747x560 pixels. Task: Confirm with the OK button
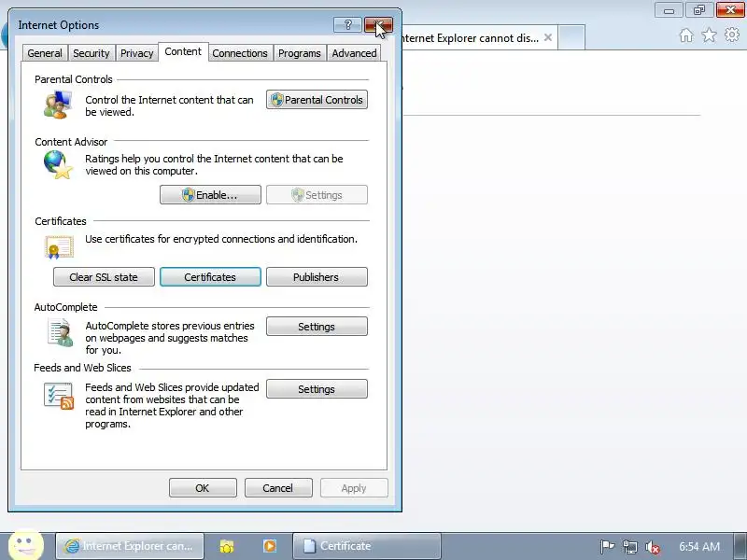pos(203,487)
